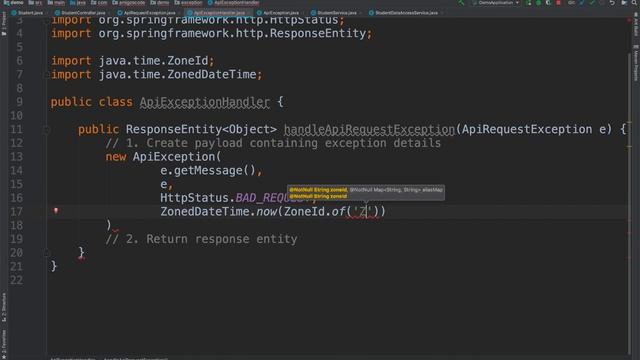Screen dimensions: 640x360
Task: Click the ResponseEntity import on line 4
Action: click(211, 33)
